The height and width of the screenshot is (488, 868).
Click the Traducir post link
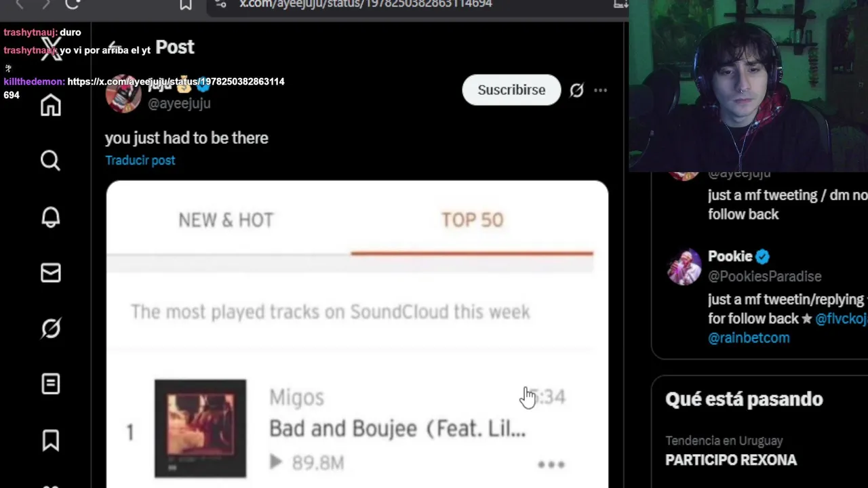point(140,161)
